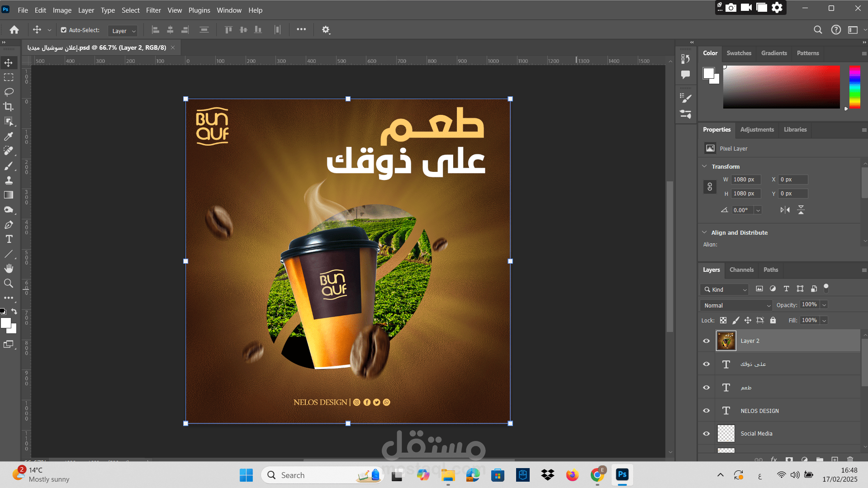This screenshot has width=868, height=488.
Task: Click the hue spectrum slider strip
Action: pos(854,87)
